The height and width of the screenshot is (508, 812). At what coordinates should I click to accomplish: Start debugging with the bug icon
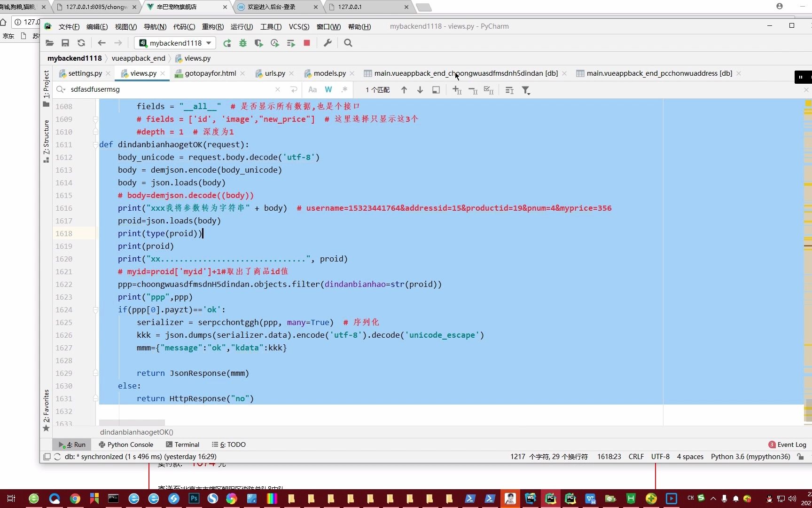pyautogui.click(x=243, y=43)
